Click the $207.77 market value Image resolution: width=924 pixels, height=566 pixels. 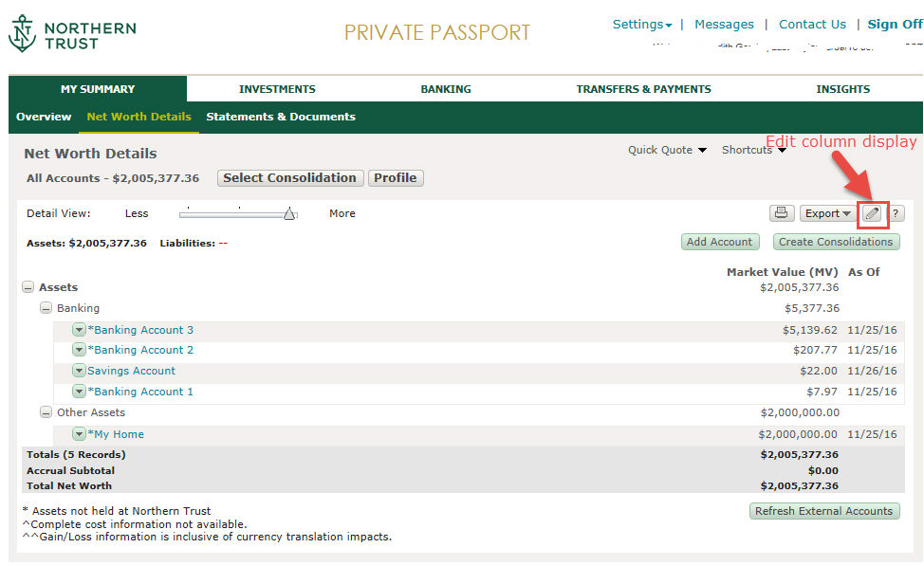pyautogui.click(x=815, y=350)
